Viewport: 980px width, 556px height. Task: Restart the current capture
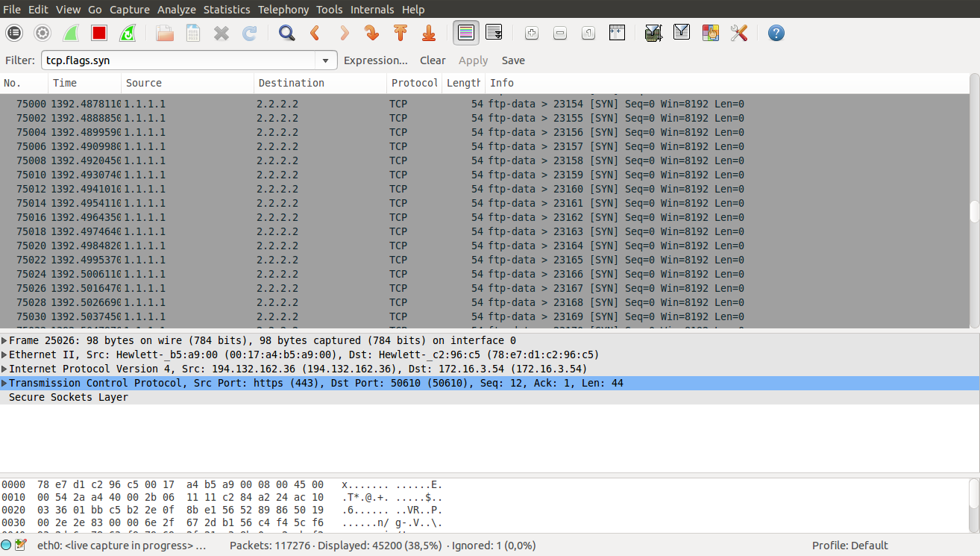pyautogui.click(x=128, y=33)
